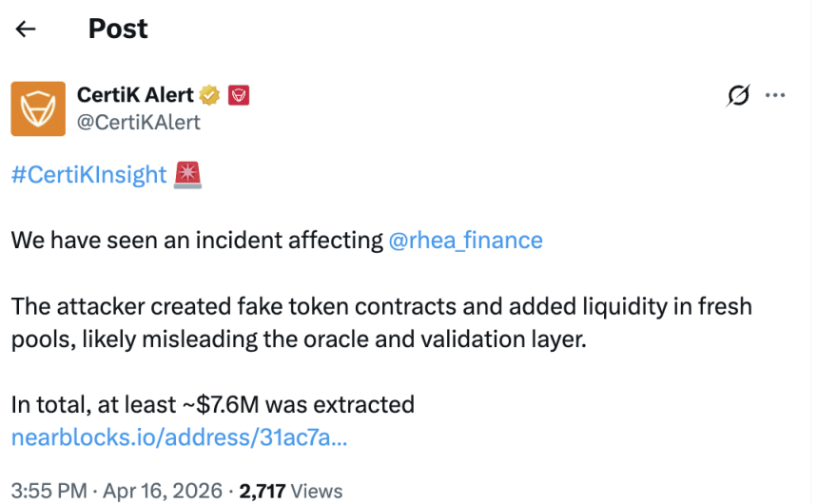The height and width of the screenshot is (504, 818).
Task: Open the @rhea_finance mention
Action: (465, 241)
